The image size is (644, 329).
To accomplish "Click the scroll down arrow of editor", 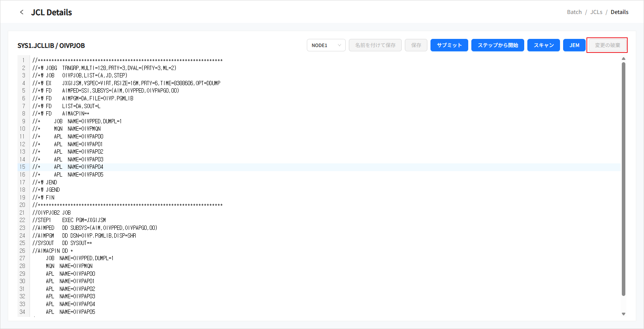I will [x=623, y=314].
